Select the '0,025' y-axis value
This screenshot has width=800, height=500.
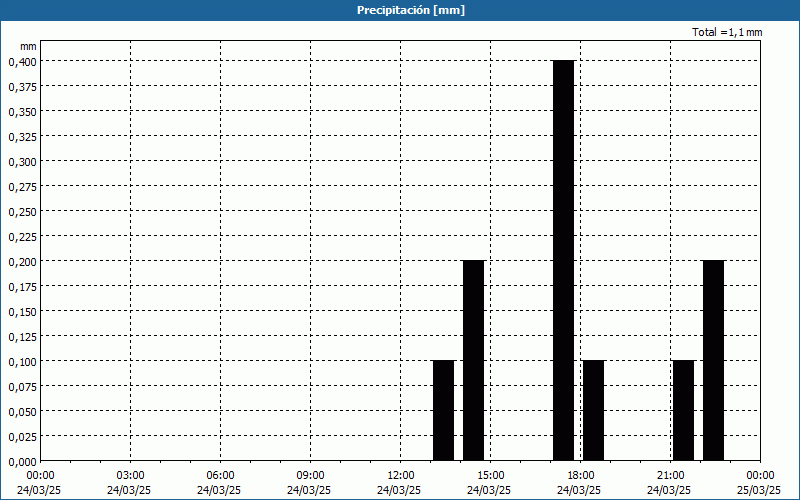click(x=22, y=436)
